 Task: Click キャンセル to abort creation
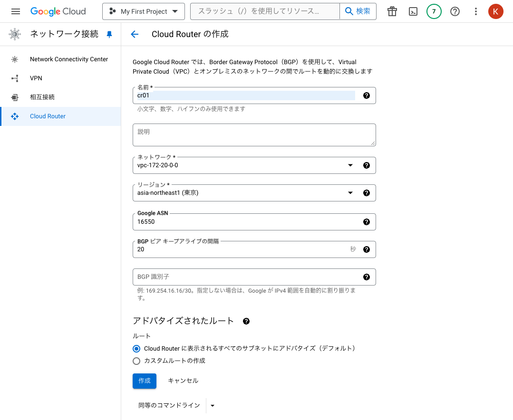(183, 381)
